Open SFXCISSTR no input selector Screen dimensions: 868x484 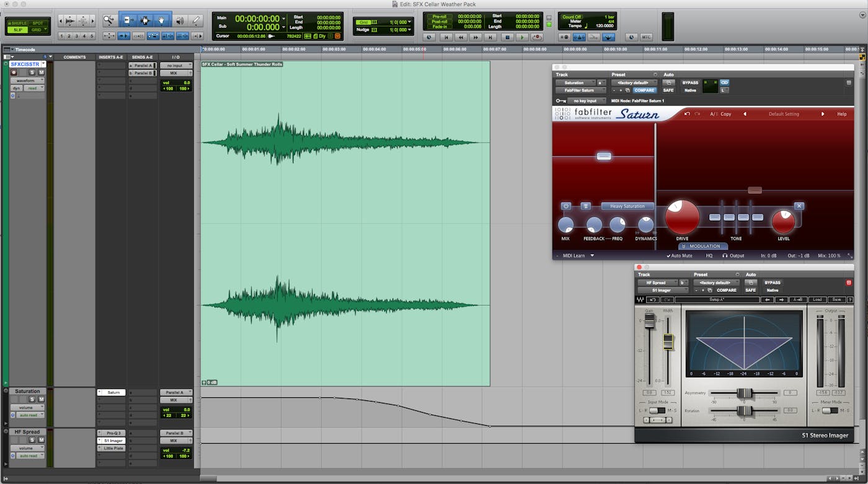(176, 65)
